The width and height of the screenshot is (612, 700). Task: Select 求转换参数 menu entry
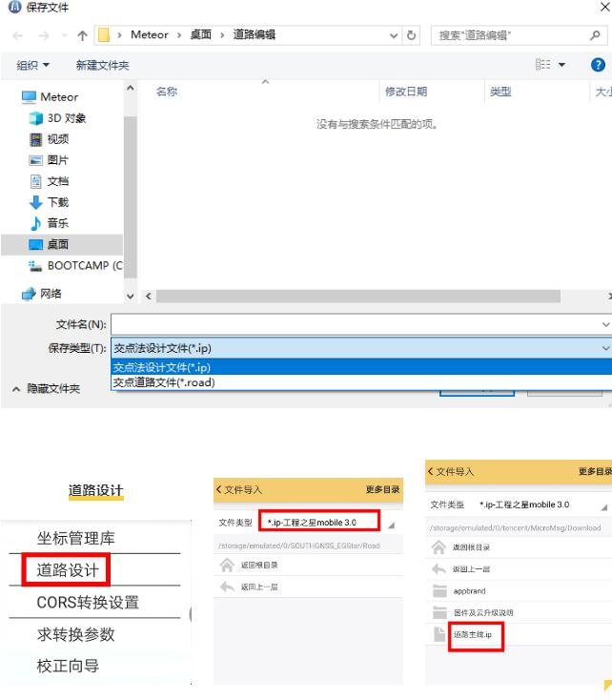point(76,634)
